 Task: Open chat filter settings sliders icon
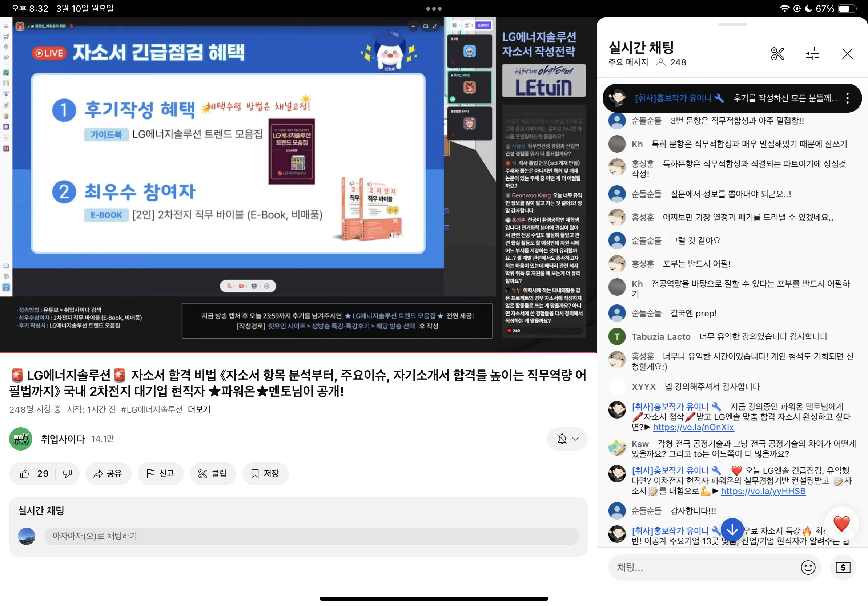pos(812,54)
